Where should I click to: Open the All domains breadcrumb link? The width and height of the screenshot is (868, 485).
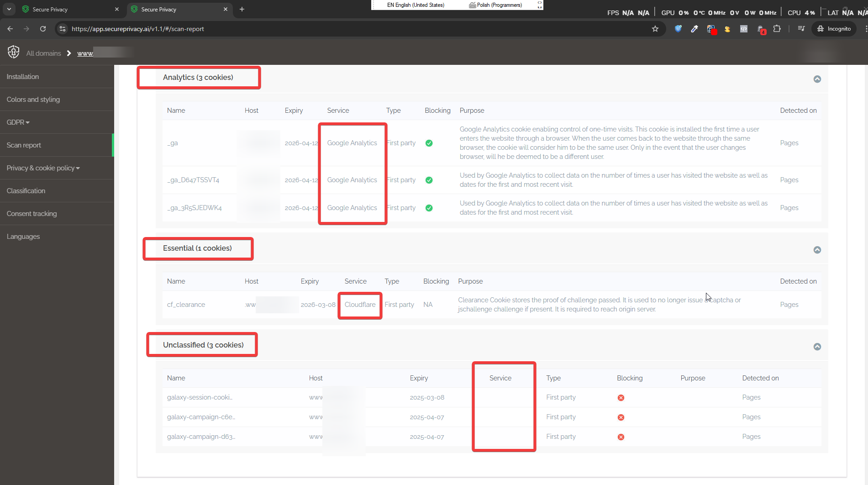[43, 53]
